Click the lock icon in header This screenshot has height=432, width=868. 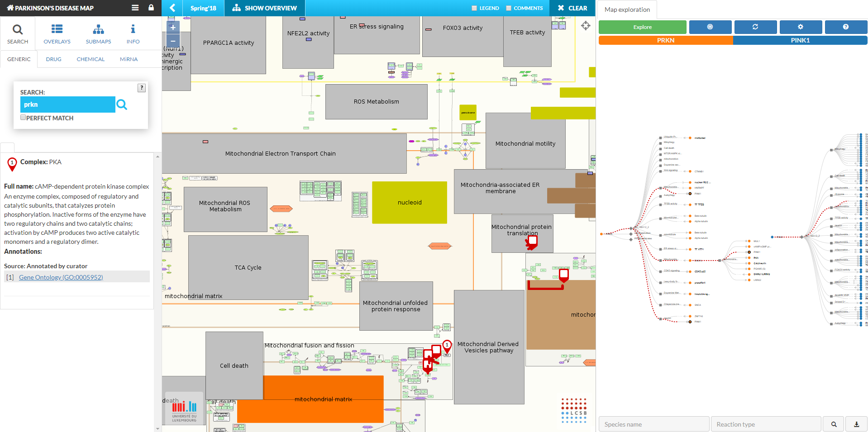pyautogui.click(x=151, y=8)
